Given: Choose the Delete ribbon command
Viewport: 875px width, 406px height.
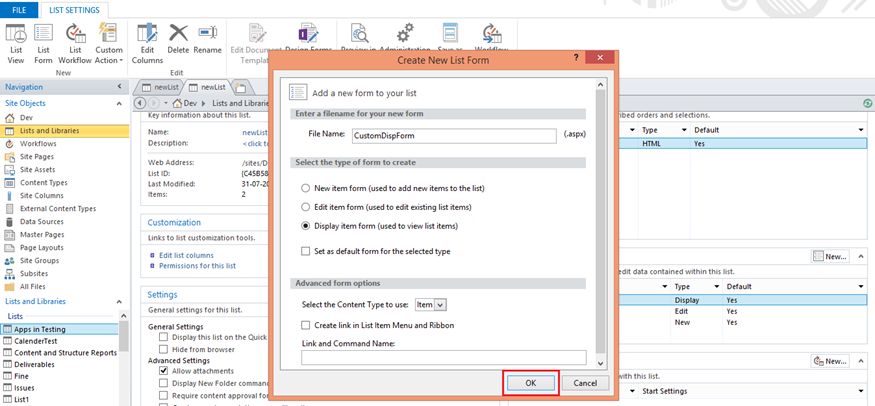Looking at the screenshot, I should click(179, 39).
